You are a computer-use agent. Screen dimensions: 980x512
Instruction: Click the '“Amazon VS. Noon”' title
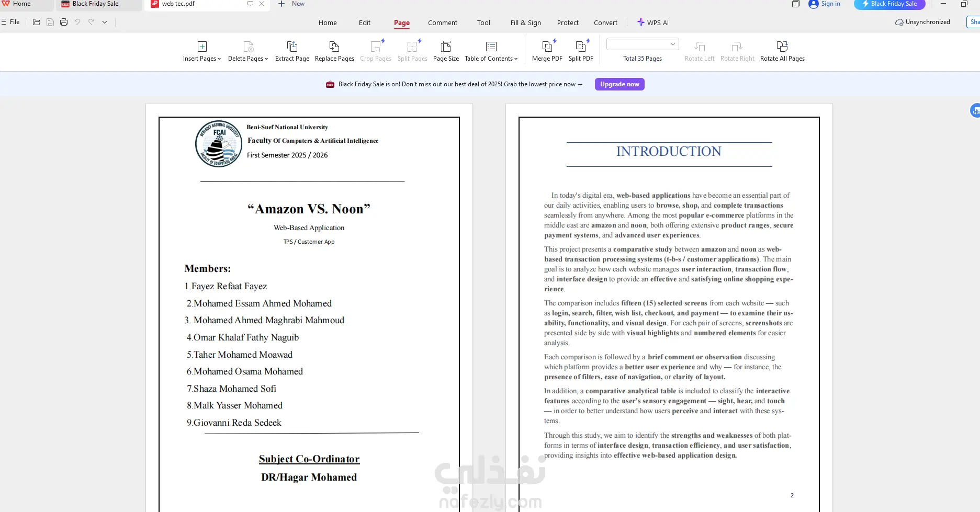tap(309, 209)
